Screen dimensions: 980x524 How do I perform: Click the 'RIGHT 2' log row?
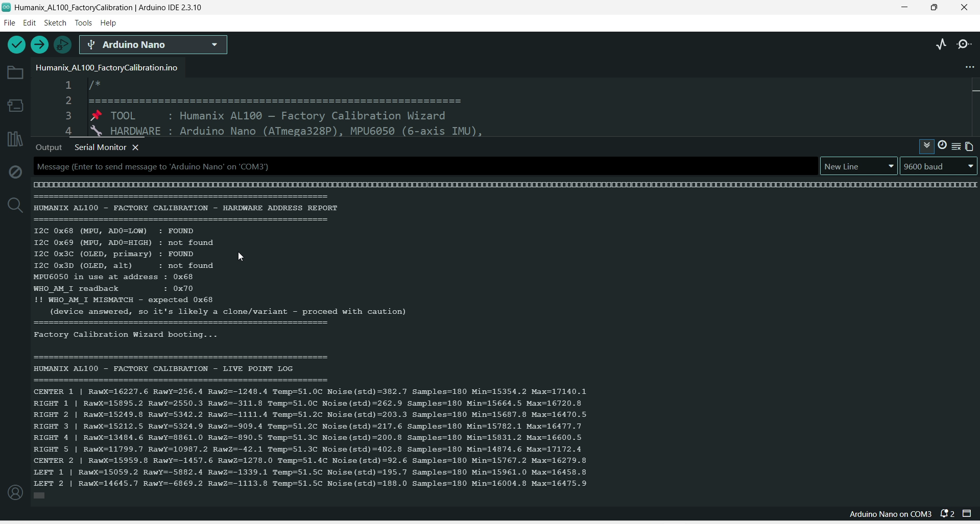coord(310,415)
